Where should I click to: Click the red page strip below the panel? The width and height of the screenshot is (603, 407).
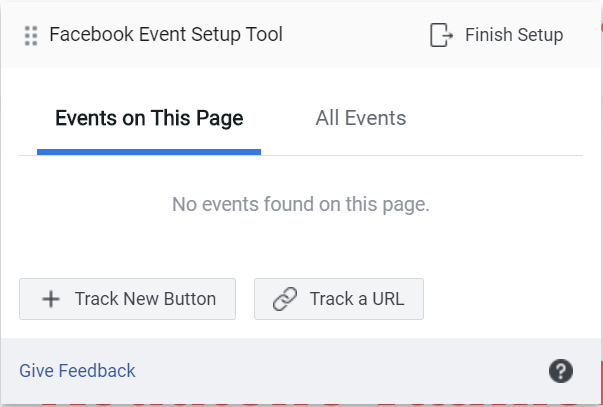pos(300,404)
